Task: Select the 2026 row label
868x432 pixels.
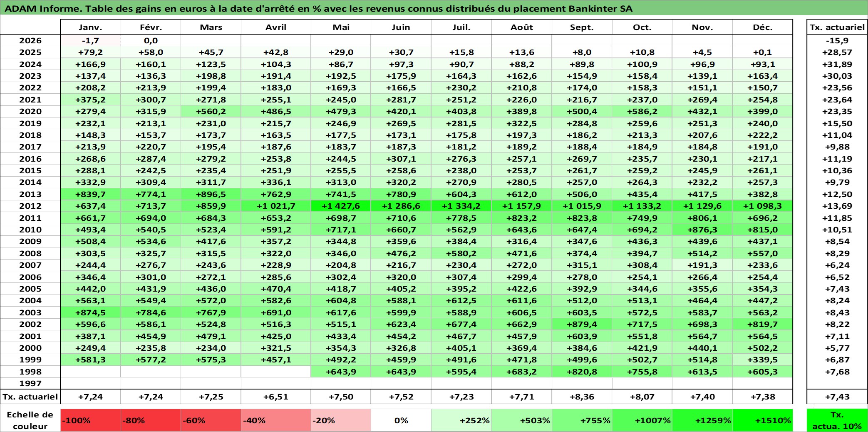Action: point(30,40)
